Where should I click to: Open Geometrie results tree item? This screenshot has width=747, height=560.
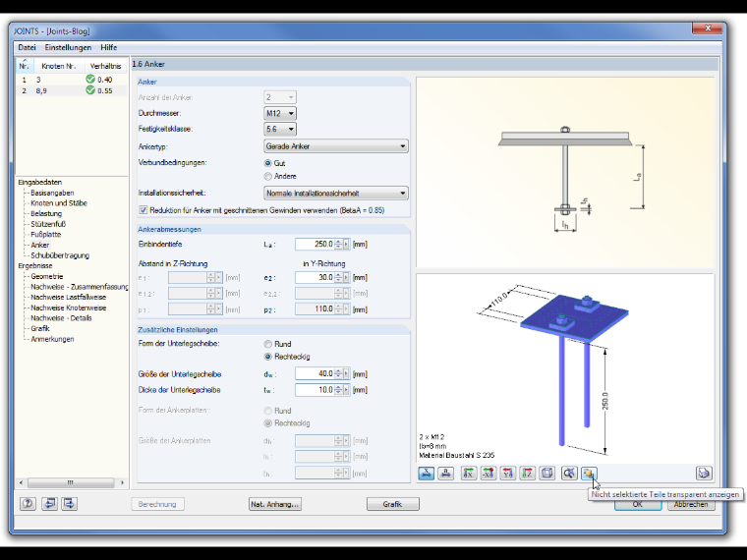point(47,276)
